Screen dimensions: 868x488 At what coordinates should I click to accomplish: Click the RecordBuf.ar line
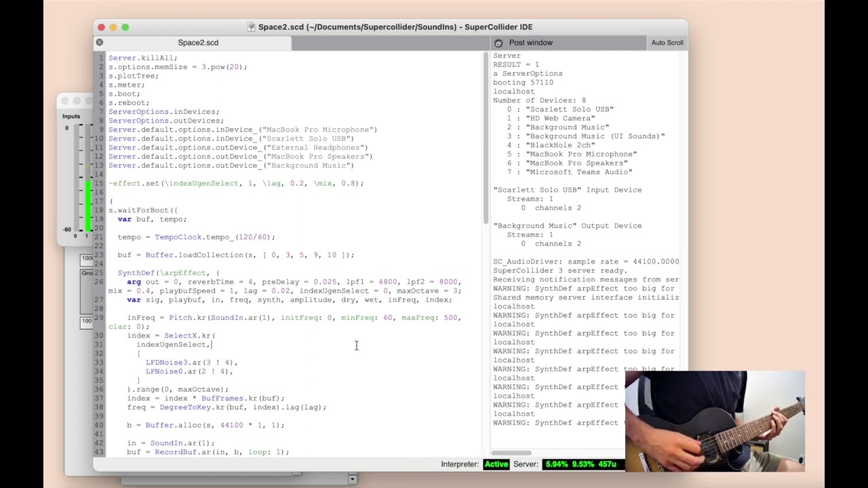[208, 452]
